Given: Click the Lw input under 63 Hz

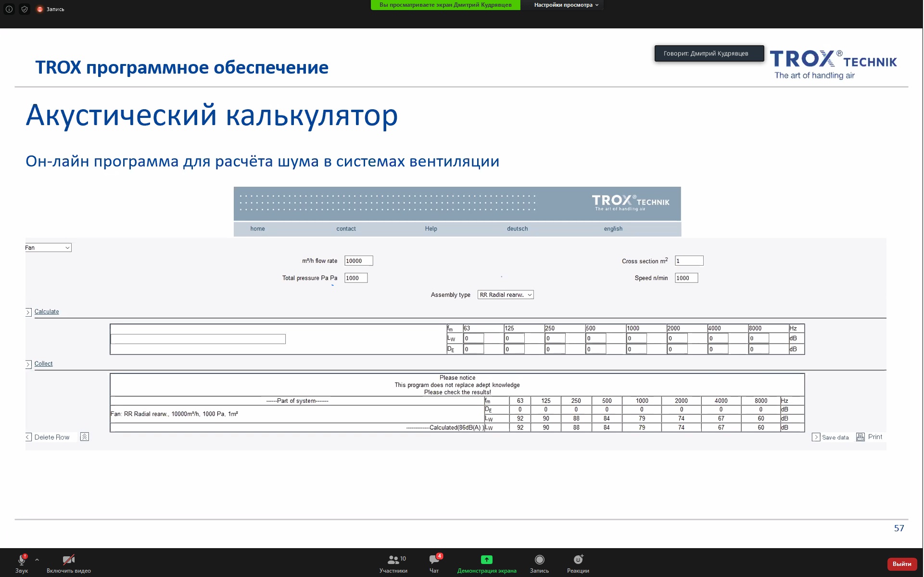Looking at the screenshot, I should (x=473, y=338).
